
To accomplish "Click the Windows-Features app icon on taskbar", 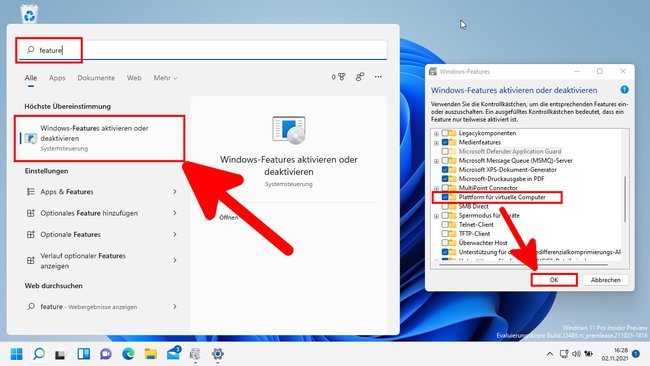I will tap(195, 354).
